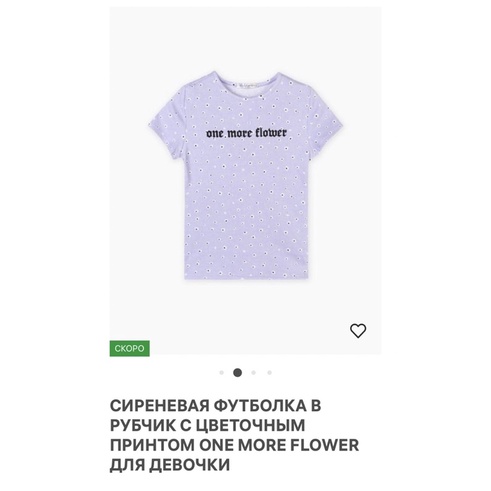Click the ONE MORE FLOWER words in title
This screenshot has width=491, height=491.
[x=279, y=445]
